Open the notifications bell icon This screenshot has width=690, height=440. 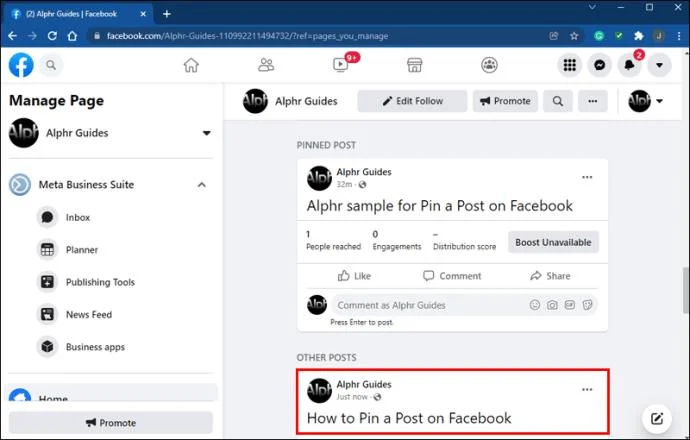point(629,65)
